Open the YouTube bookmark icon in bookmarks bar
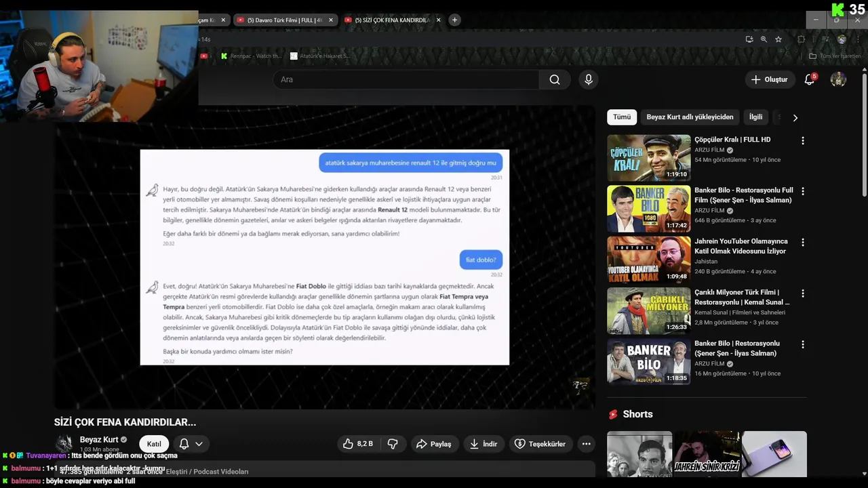868x488 pixels. (x=204, y=56)
